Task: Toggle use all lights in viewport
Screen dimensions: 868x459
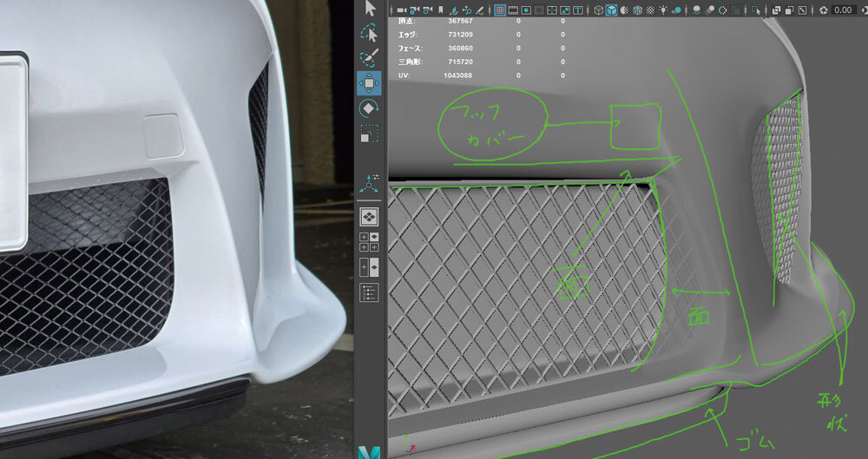Action: point(664,10)
